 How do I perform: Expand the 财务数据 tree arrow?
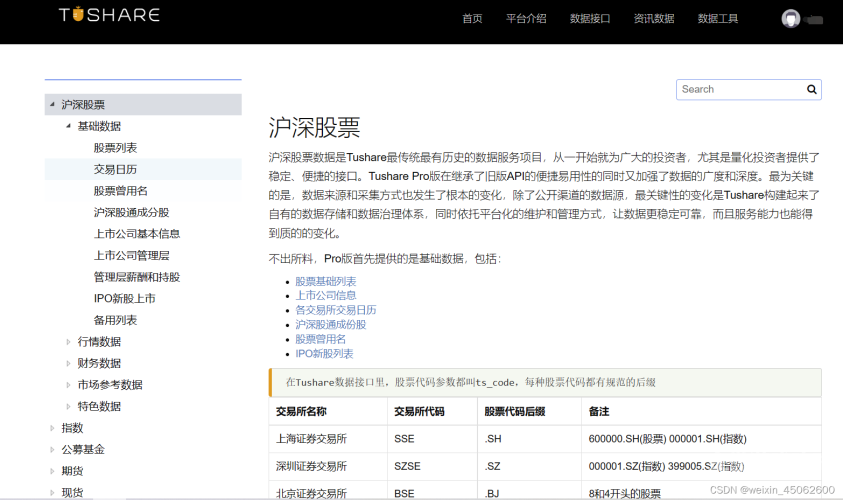tap(68, 363)
